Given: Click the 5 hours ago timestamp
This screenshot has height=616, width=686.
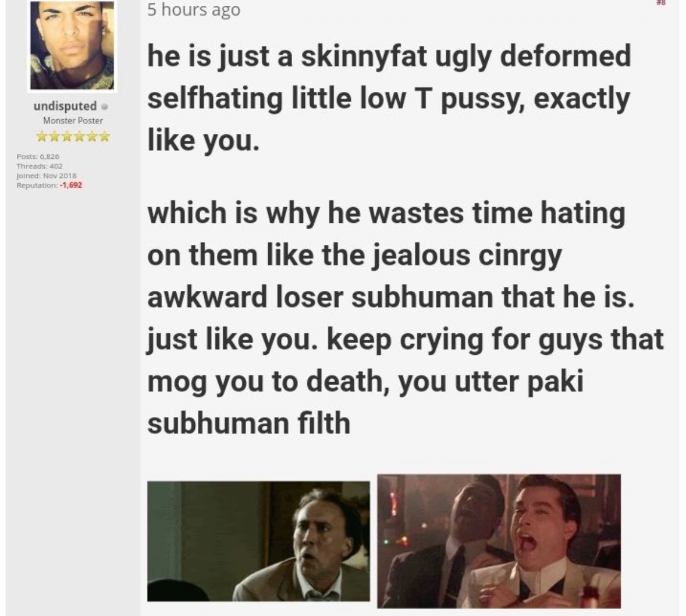Looking at the screenshot, I should 194,10.
